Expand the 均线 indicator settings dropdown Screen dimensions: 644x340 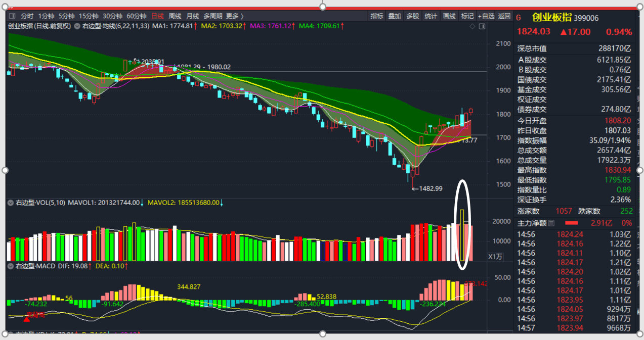tap(77, 26)
